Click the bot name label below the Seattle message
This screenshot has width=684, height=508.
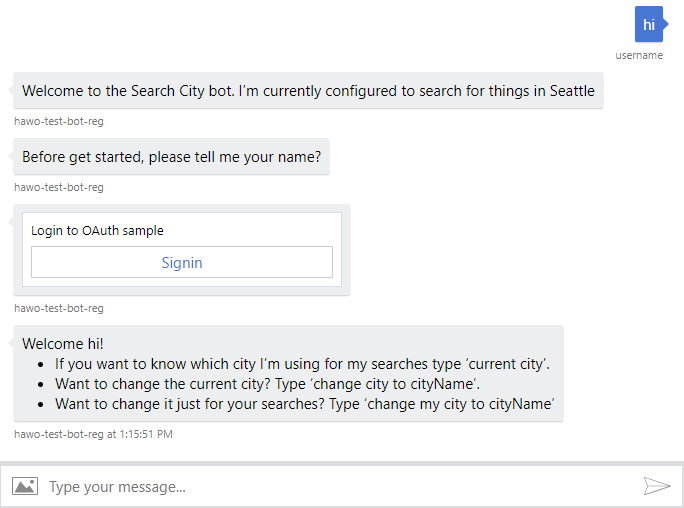coord(59,121)
